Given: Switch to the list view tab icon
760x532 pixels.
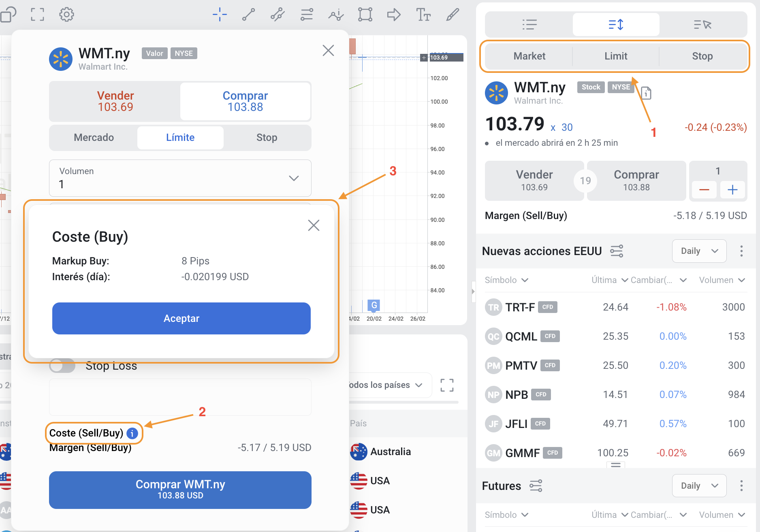Looking at the screenshot, I should pyautogui.click(x=529, y=25).
